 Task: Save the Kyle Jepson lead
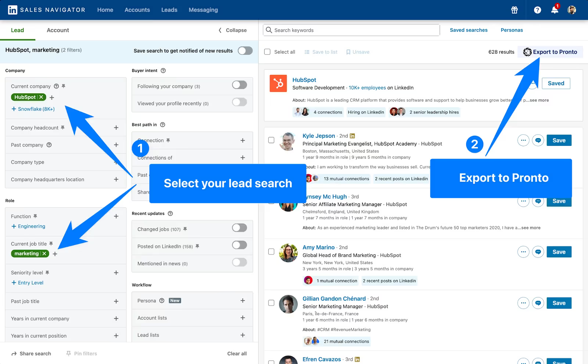click(559, 140)
